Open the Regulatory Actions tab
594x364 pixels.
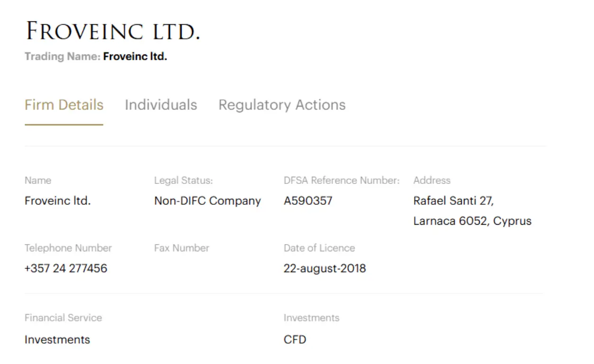click(x=282, y=105)
